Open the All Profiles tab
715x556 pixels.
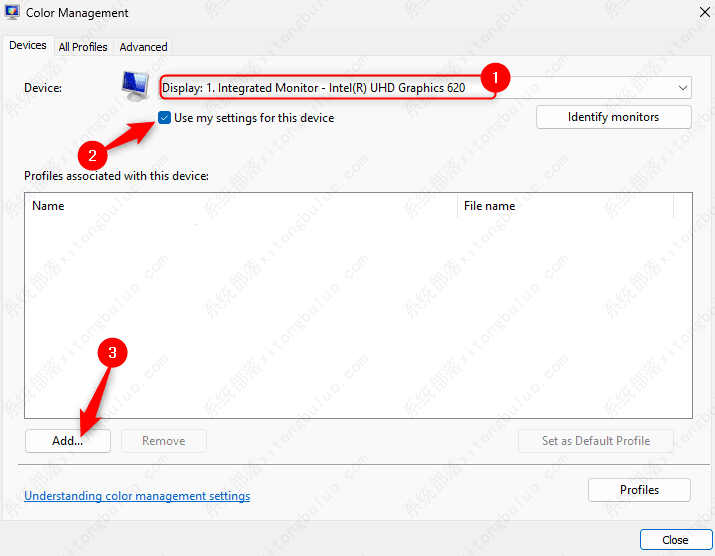(x=83, y=46)
